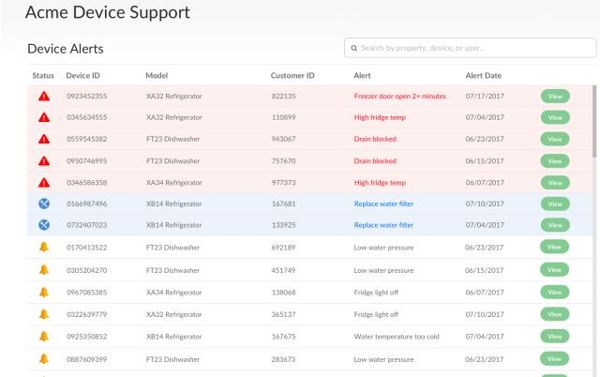View water filter alert for customer 133925
The image size is (600, 377).
555,225
